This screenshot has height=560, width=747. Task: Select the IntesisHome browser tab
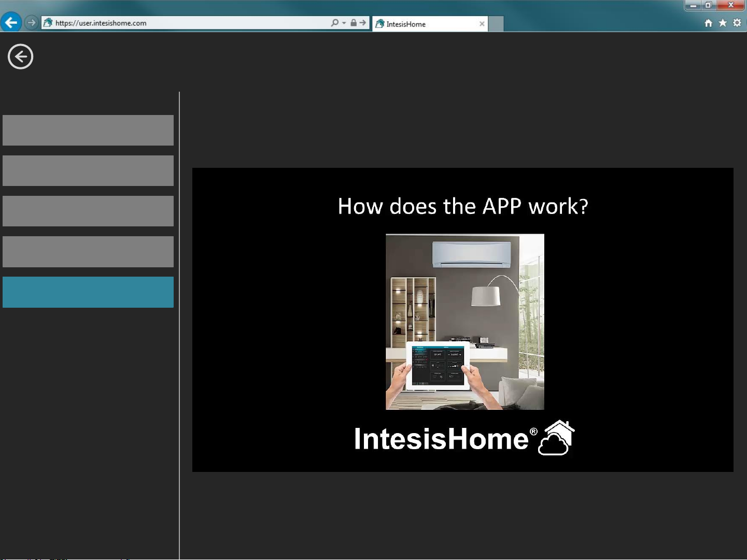pos(430,24)
